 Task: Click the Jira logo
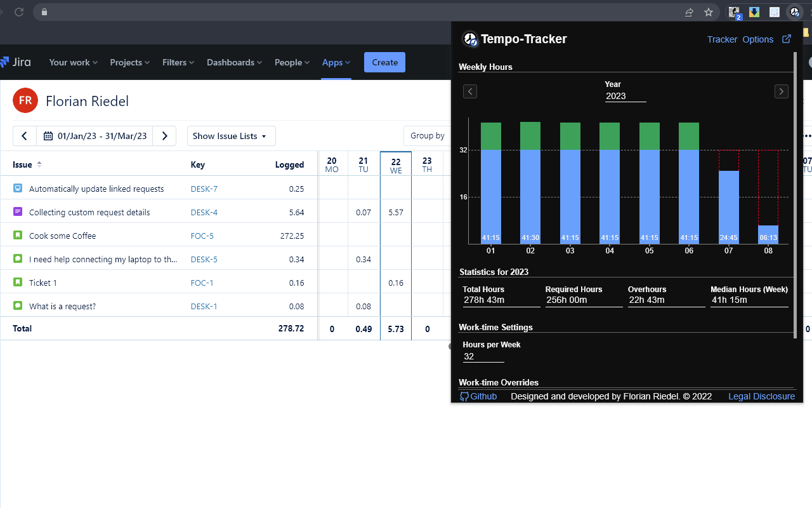15,62
